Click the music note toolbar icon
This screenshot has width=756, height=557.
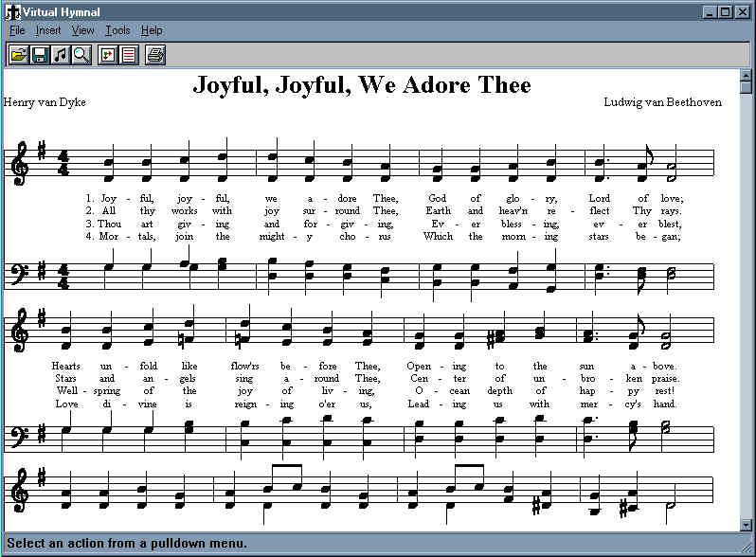coord(61,55)
